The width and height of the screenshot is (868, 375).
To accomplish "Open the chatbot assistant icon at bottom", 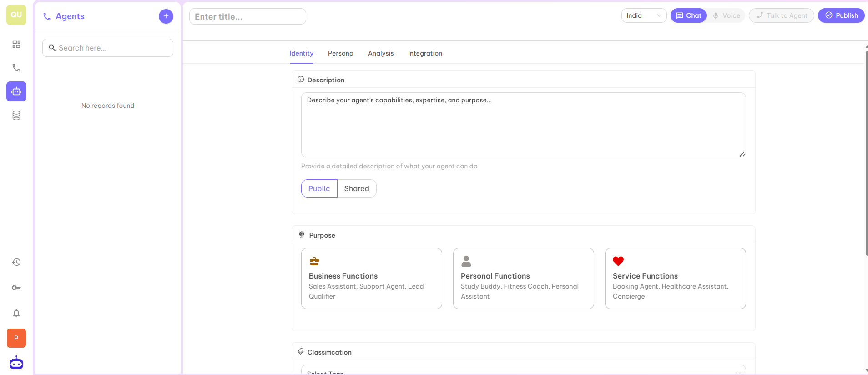I will (16, 363).
